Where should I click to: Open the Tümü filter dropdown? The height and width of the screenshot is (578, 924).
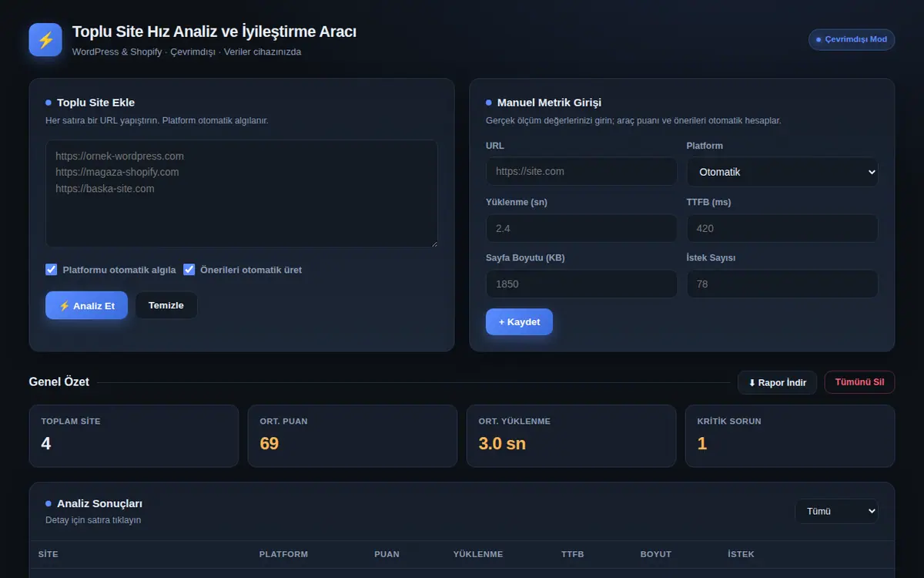[836, 511]
